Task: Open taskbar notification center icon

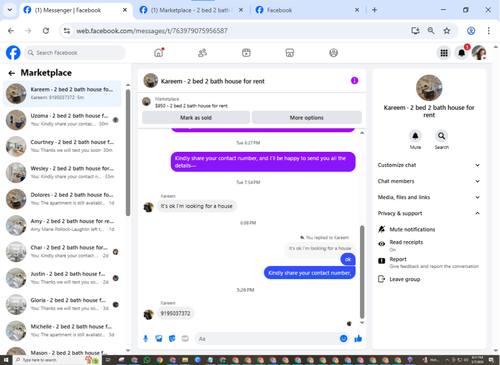Action: [x=491, y=360]
